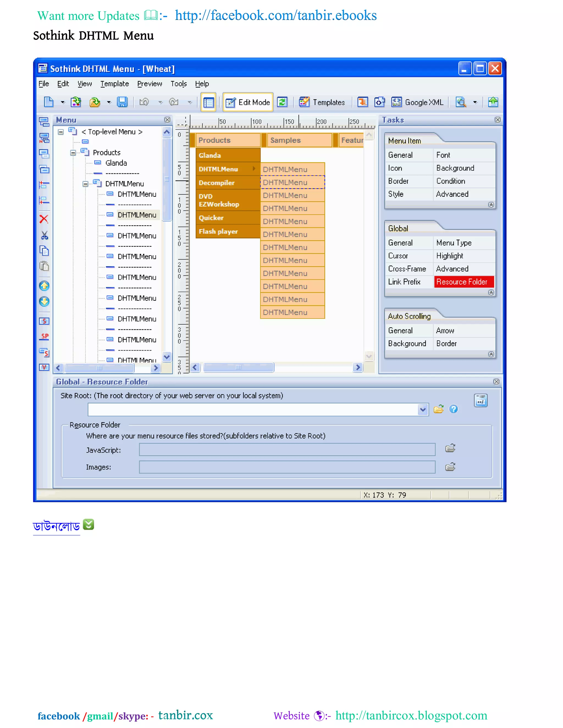This screenshot has width=563, height=728.
Task: Open the dropdown arrow next to New file
Action: click(62, 102)
